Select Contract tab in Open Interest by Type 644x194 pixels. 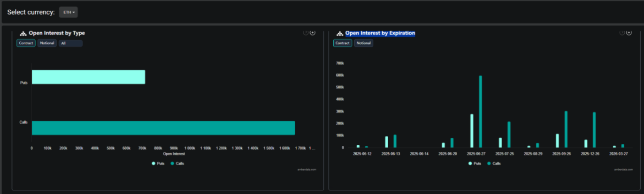tap(26, 43)
